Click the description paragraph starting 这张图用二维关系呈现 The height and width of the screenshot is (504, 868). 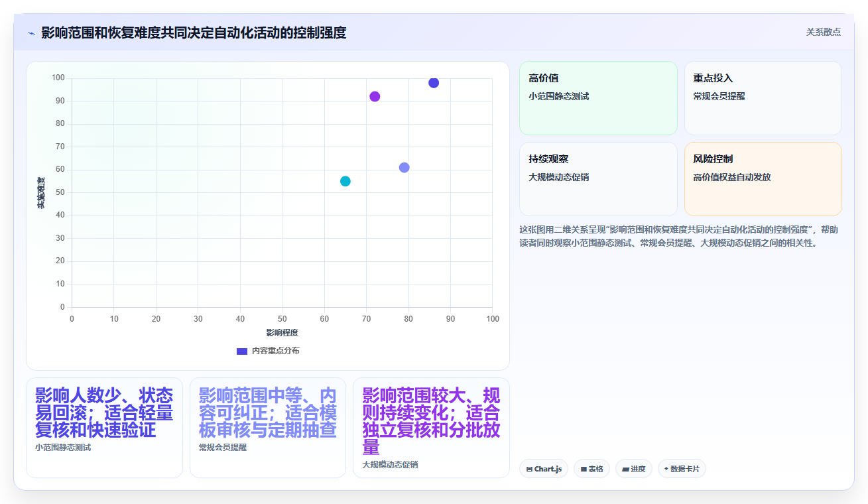coord(679,236)
